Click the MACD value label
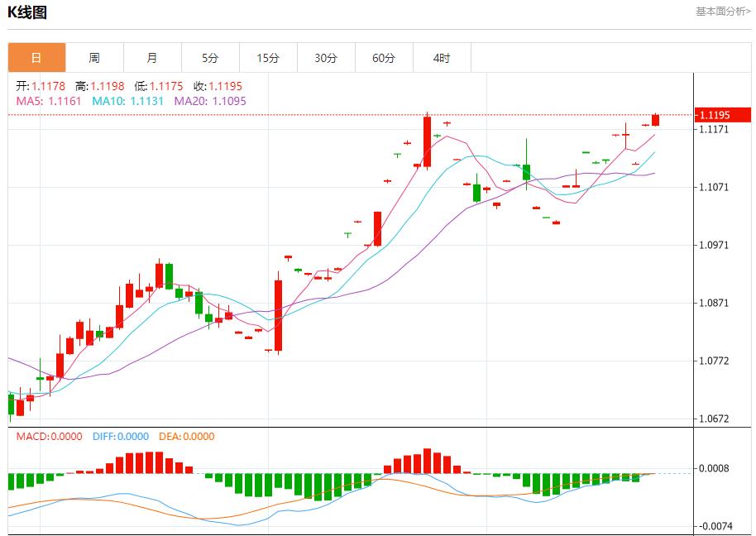 pos(50,436)
